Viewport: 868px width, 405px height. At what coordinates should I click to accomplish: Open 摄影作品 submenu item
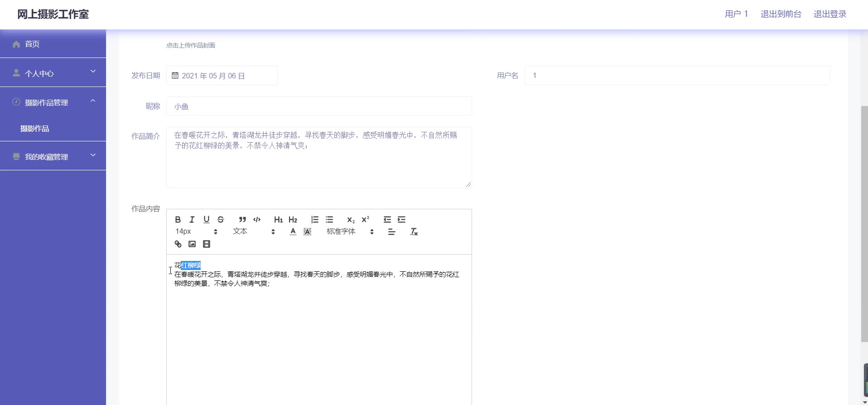pos(35,129)
